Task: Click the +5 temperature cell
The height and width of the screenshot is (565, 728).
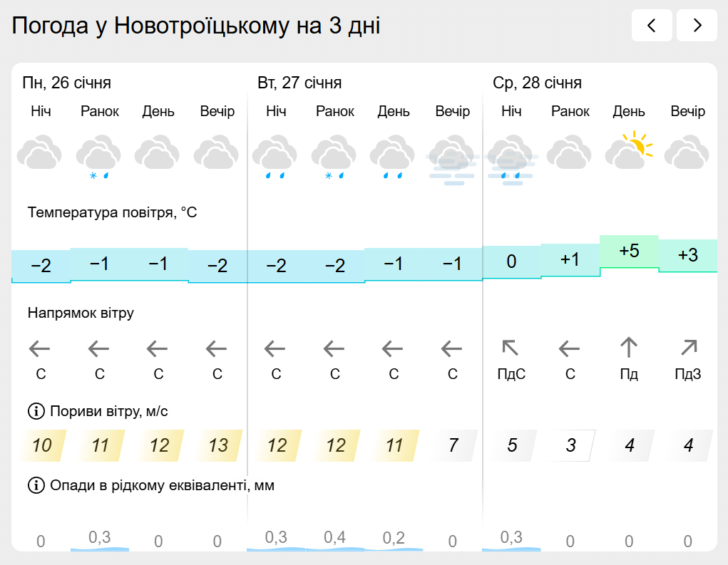Action: tap(629, 252)
